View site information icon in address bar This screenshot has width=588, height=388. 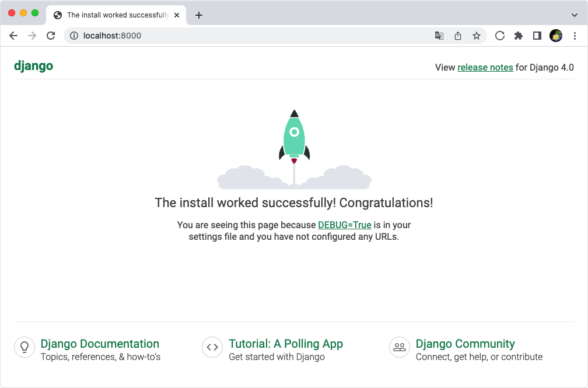tap(74, 36)
